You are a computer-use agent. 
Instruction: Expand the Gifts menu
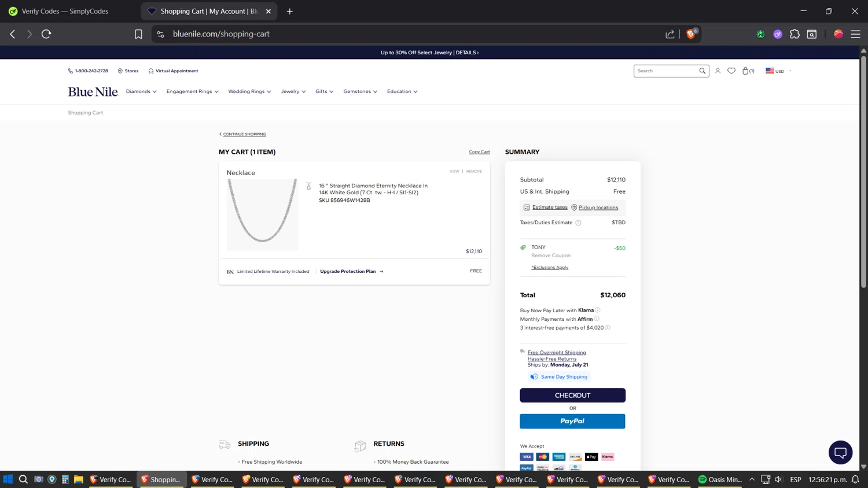pos(324,91)
